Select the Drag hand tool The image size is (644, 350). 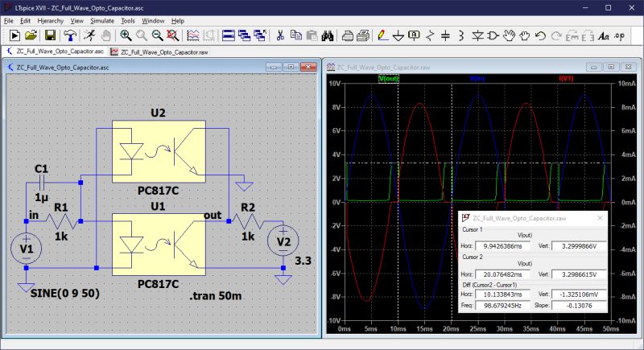(x=525, y=35)
